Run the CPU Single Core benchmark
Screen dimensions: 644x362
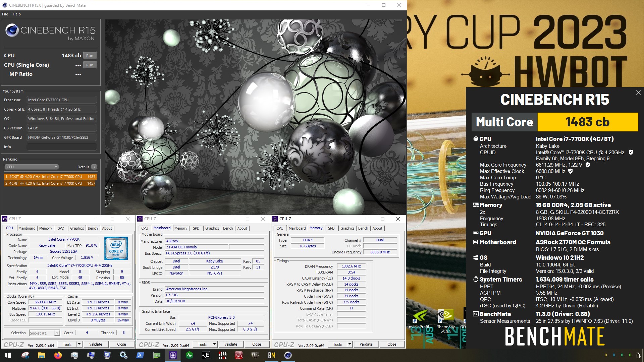click(90, 65)
